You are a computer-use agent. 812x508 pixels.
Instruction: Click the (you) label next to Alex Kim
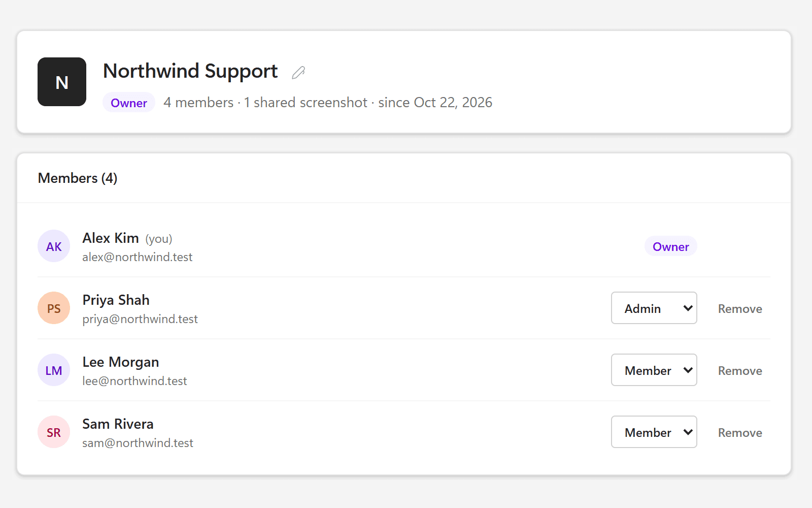159,239
